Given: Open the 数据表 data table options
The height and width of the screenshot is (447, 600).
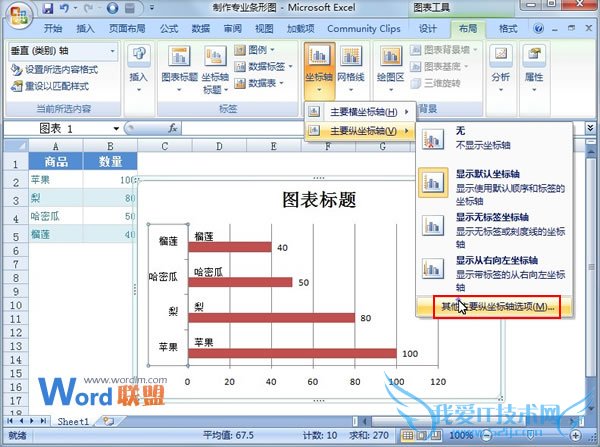Looking at the screenshot, I should click(x=259, y=83).
